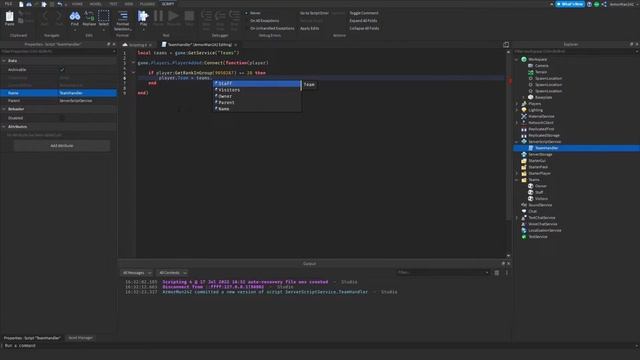This screenshot has height=360, width=640.
Task: Click the Add Attribute button
Action: click(x=62, y=146)
